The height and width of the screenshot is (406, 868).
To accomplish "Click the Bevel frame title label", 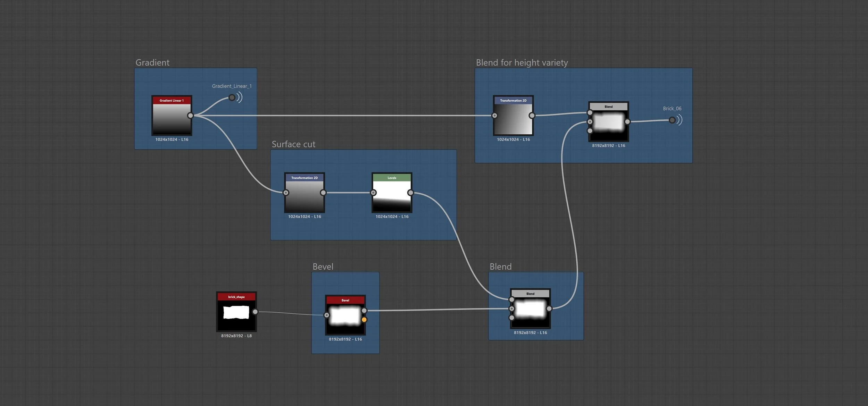I will [323, 267].
